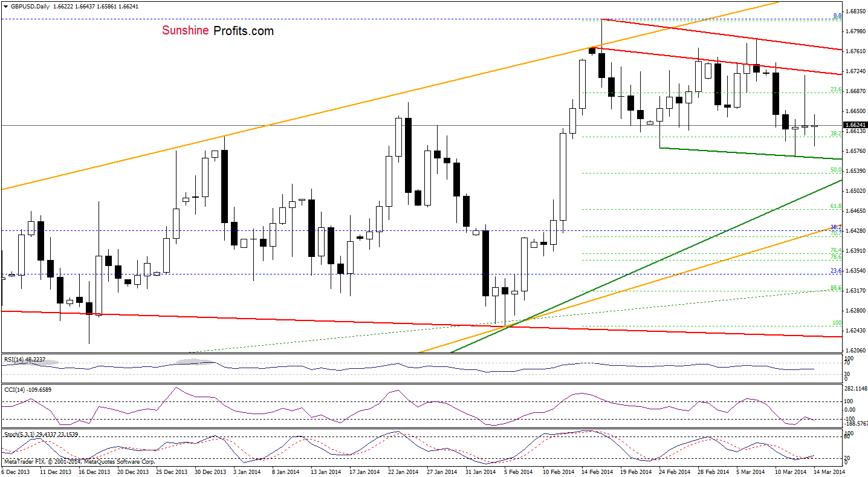Click the 70.7 Fibonacci level label
Image resolution: width=868 pixels, height=477 pixels.
pos(837,233)
